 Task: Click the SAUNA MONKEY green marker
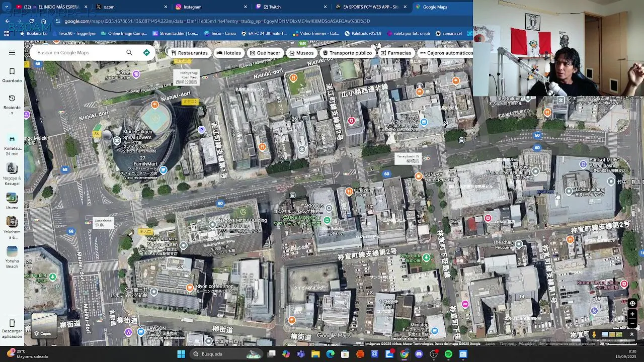click(328, 220)
